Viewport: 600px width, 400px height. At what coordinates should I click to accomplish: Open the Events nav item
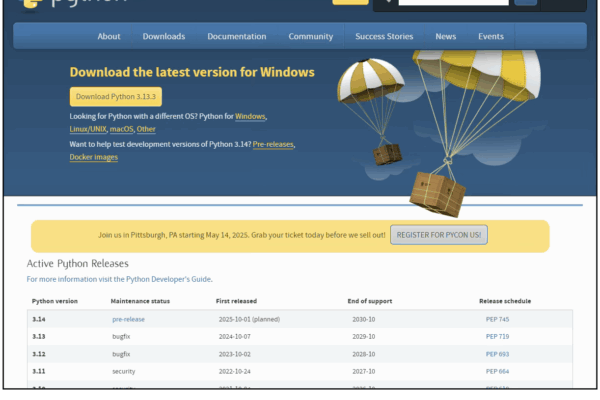(491, 37)
